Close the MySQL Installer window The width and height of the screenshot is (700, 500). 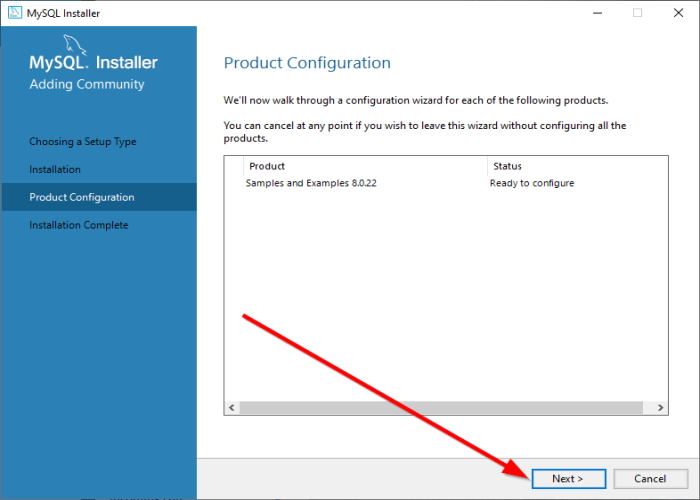point(678,13)
